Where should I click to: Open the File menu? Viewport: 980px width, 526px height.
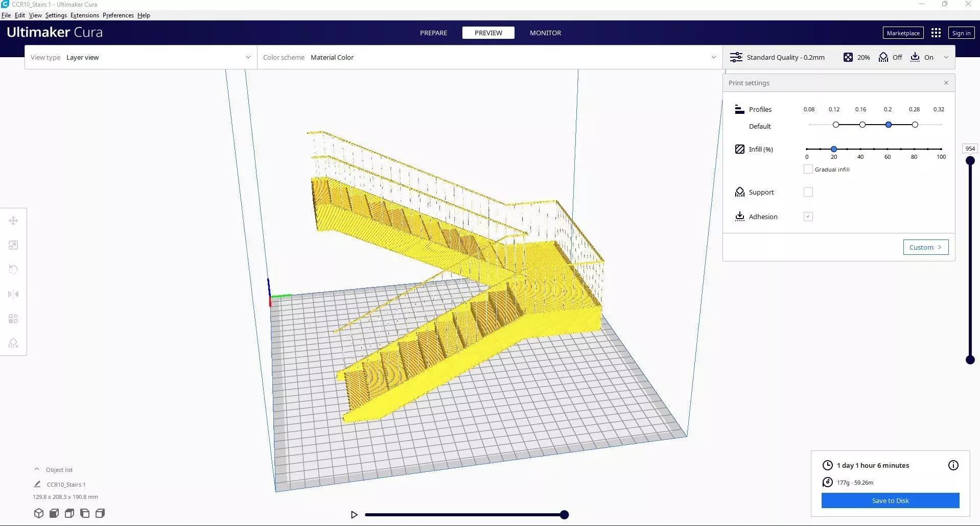pos(6,15)
